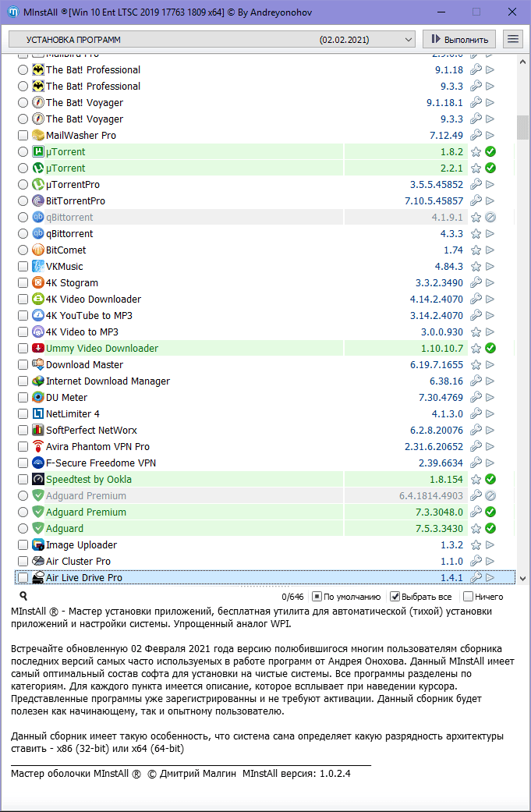The height and width of the screenshot is (812, 531).
Task: Click the green checkmark for Ummy Video Downloader
Action: [x=490, y=349]
